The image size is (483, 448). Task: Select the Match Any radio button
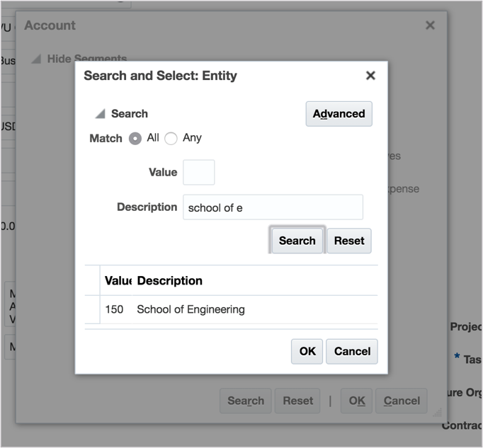(x=171, y=139)
